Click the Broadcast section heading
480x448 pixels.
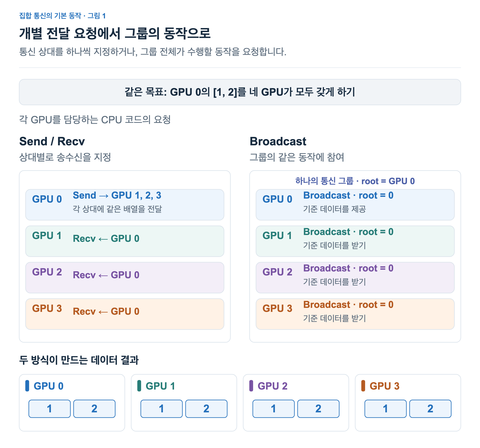pos(278,141)
